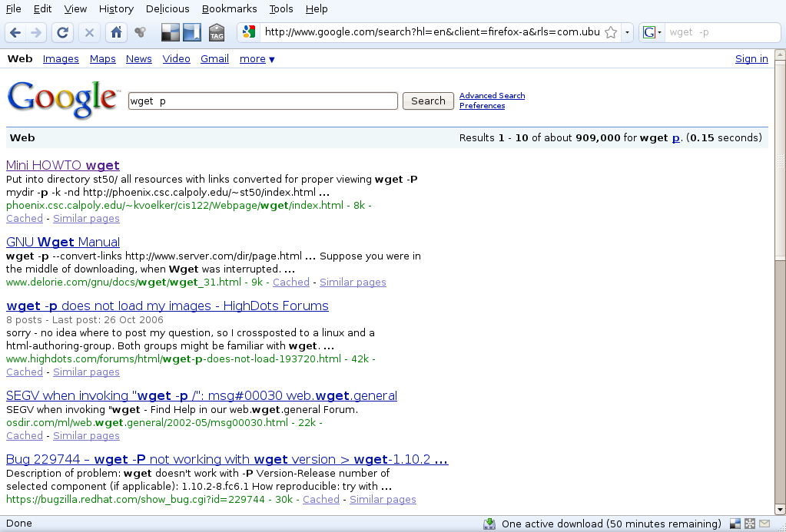This screenshot has width=786, height=532.
Task: Click the vertical scrollbar down arrow
Action: (x=780, y=510)
